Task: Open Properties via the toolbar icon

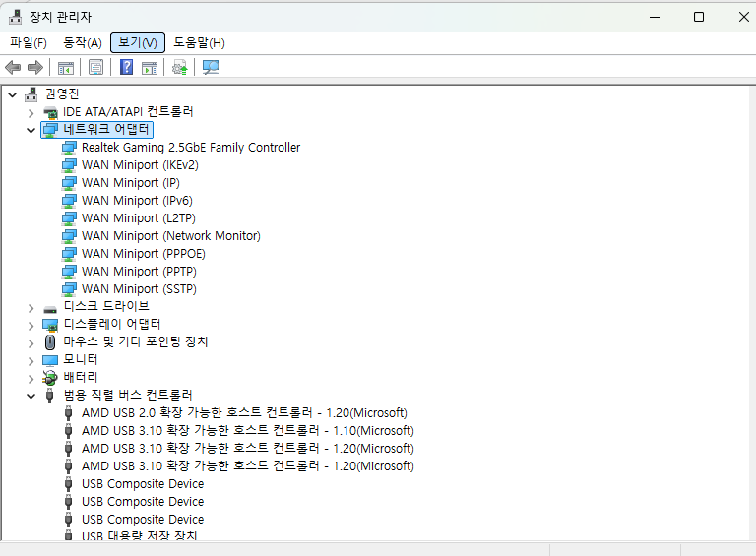Action: [x=95, y=67]
